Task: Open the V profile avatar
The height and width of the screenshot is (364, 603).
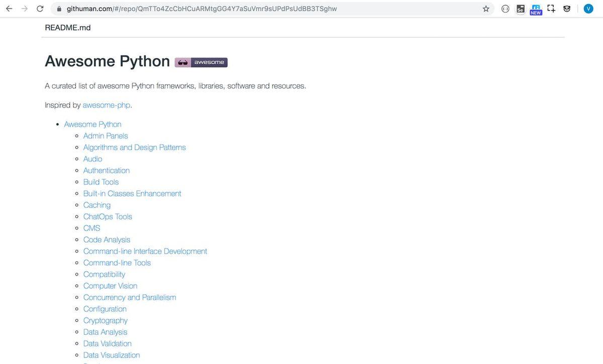Action: pyautogui.click(x=588, y=9)
